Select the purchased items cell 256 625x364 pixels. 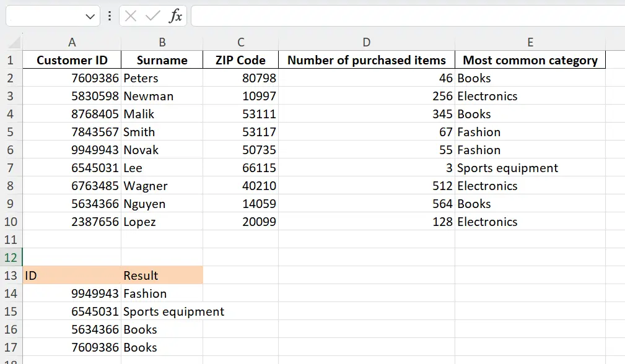(x=366, y=95)
